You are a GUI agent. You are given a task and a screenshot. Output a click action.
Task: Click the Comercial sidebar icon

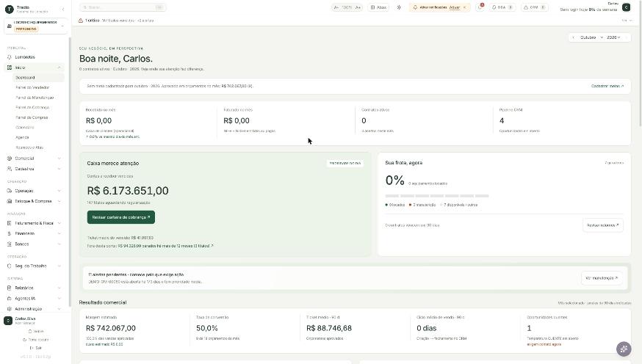10,159
